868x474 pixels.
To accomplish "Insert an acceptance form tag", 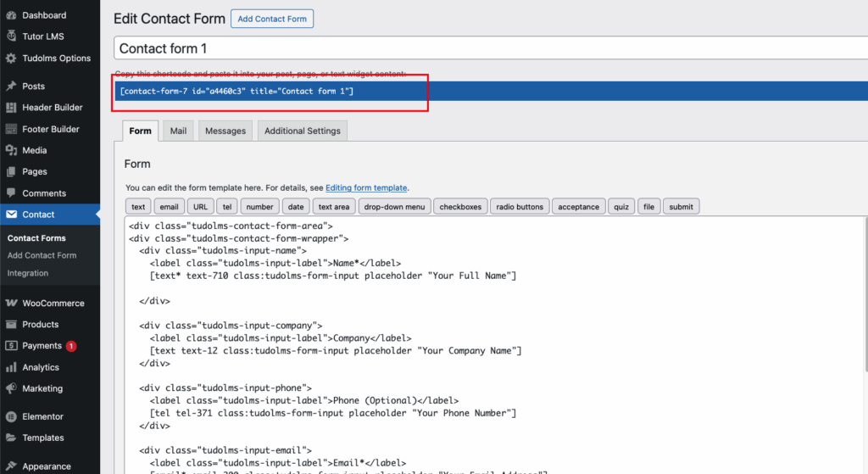I will click(578, 206).
